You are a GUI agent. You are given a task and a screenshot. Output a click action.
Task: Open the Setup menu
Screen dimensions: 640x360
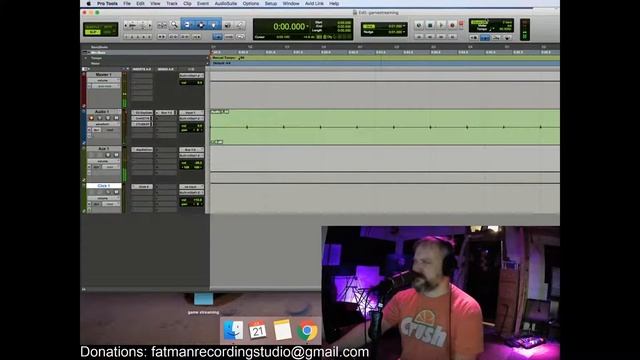[x=271, y=4]
